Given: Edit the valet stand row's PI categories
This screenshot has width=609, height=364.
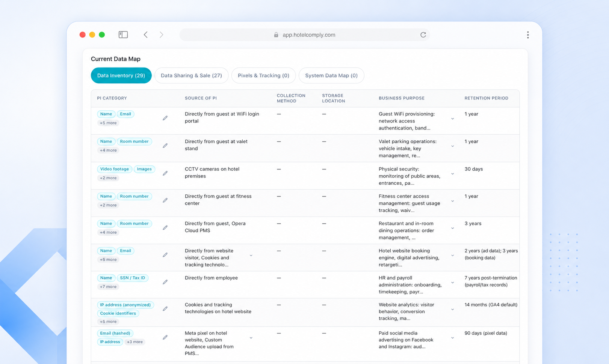Looking at the screenshot, I should pos(165,146).
